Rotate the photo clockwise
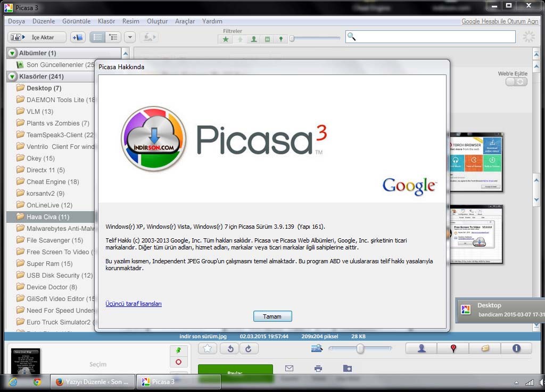This screenshot has height=392, width=545. coord(249,348)
